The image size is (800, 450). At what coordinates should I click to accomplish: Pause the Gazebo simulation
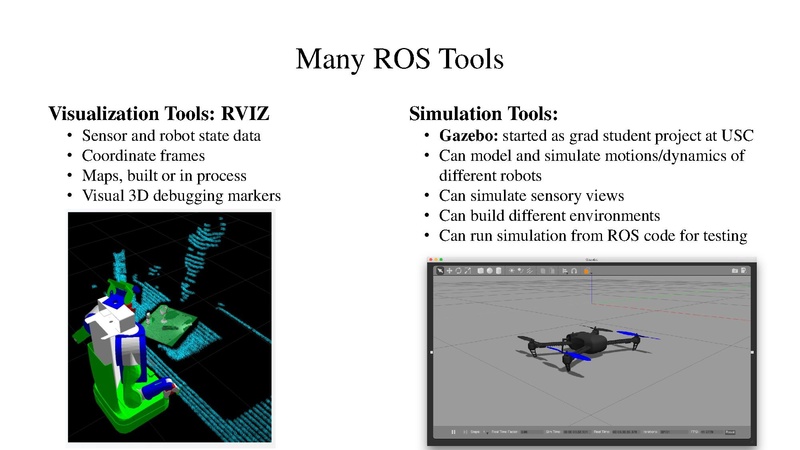[453, 432]
